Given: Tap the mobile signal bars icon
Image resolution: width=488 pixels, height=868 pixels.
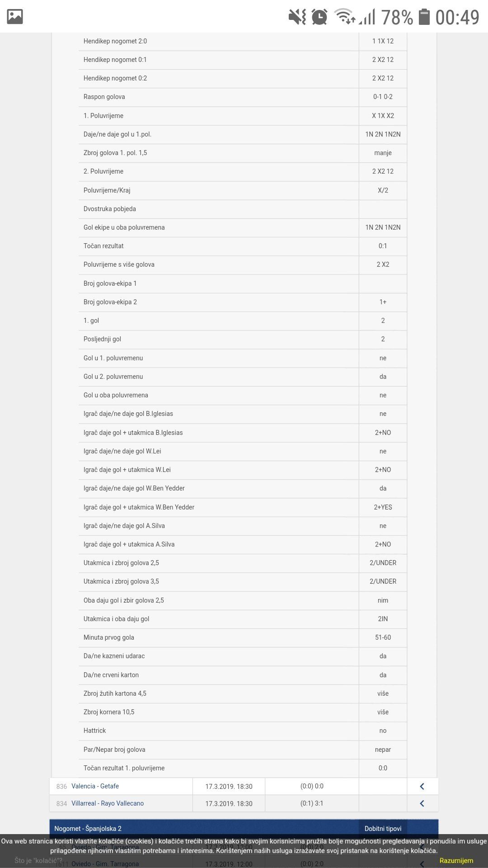Looking at the screenshot, I should coord(367,17).
